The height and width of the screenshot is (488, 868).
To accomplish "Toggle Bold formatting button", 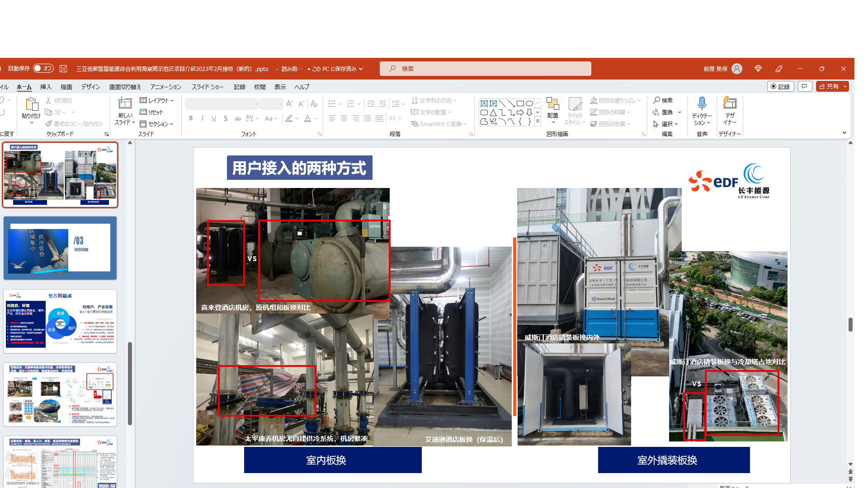I will point(191,118).
